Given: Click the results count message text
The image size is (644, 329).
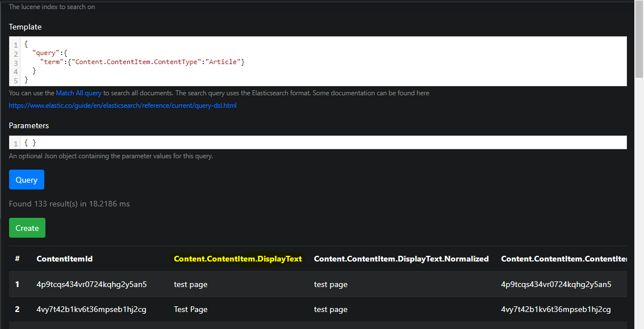Looking at the screenshot, I should click(69, 203).
